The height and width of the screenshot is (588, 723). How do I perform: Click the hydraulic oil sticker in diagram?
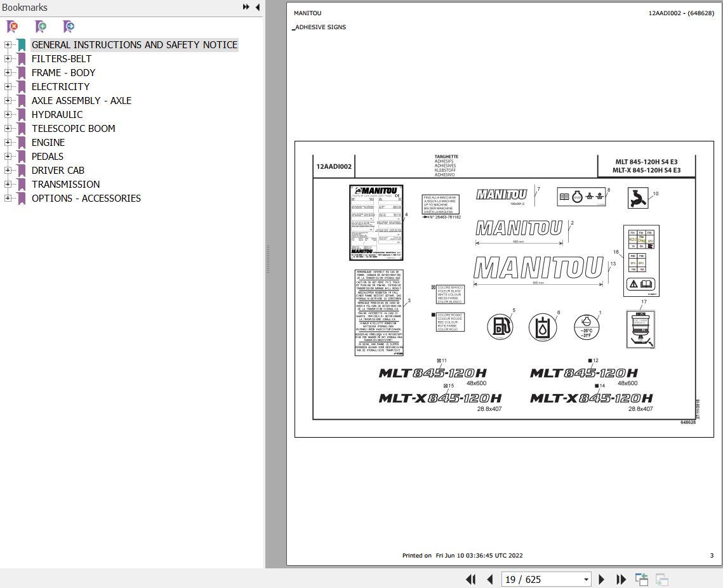click(x=543, y=328)
